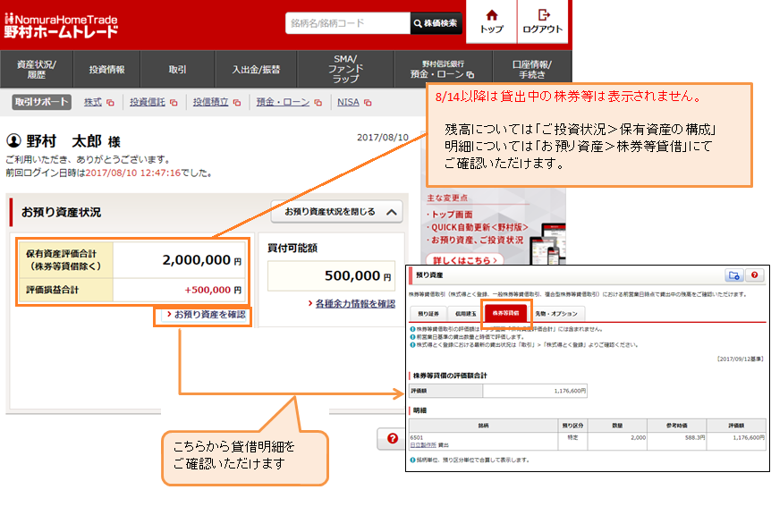Click the Nomura Home Trade logo
The image size is (771, 532).
coord(61,26)
